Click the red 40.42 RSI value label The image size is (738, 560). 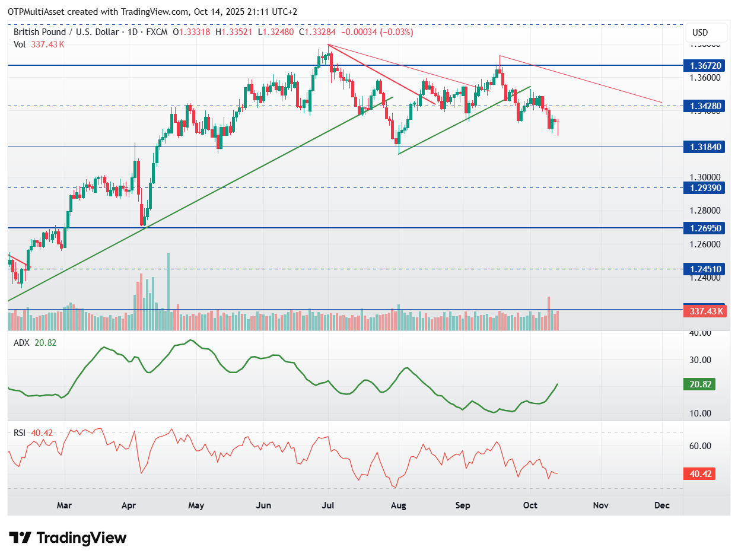(699, 474)
